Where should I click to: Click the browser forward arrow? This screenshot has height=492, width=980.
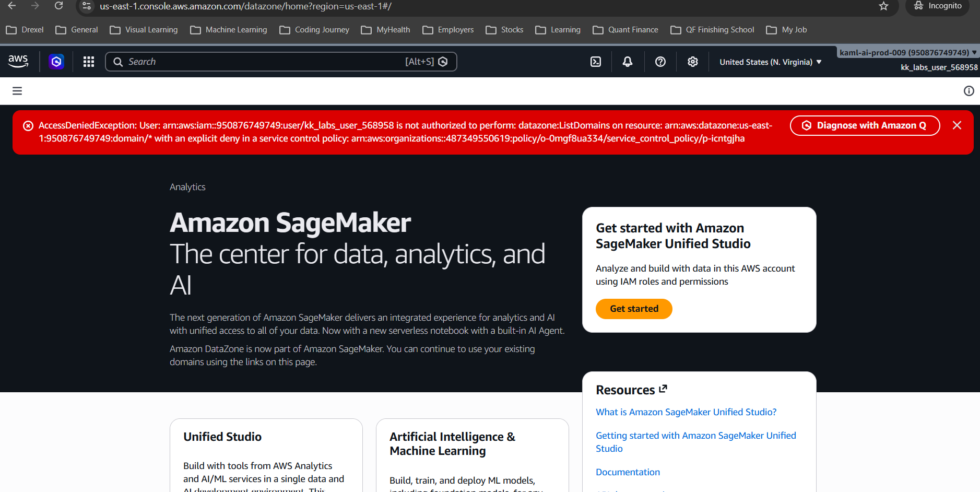pos(35,6)
